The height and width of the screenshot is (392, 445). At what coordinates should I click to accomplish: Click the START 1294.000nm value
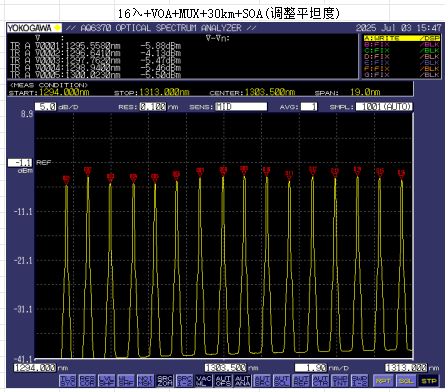64,92
